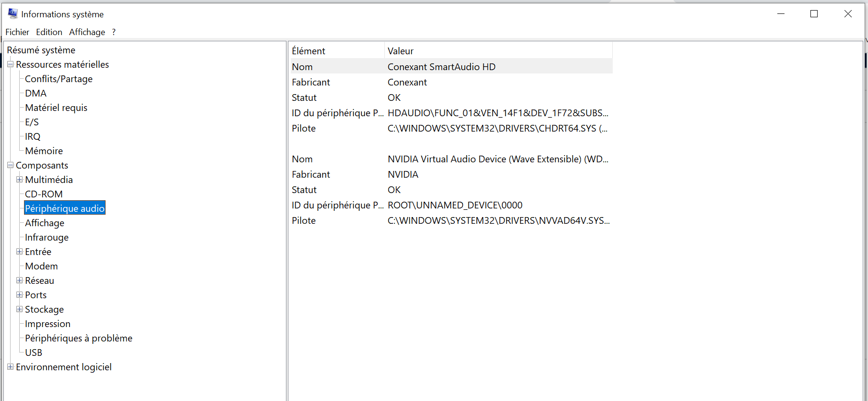Click the Informations système app icon
Image resolution: width=868 pixels, height=401 pixels.
click(12, 14)
